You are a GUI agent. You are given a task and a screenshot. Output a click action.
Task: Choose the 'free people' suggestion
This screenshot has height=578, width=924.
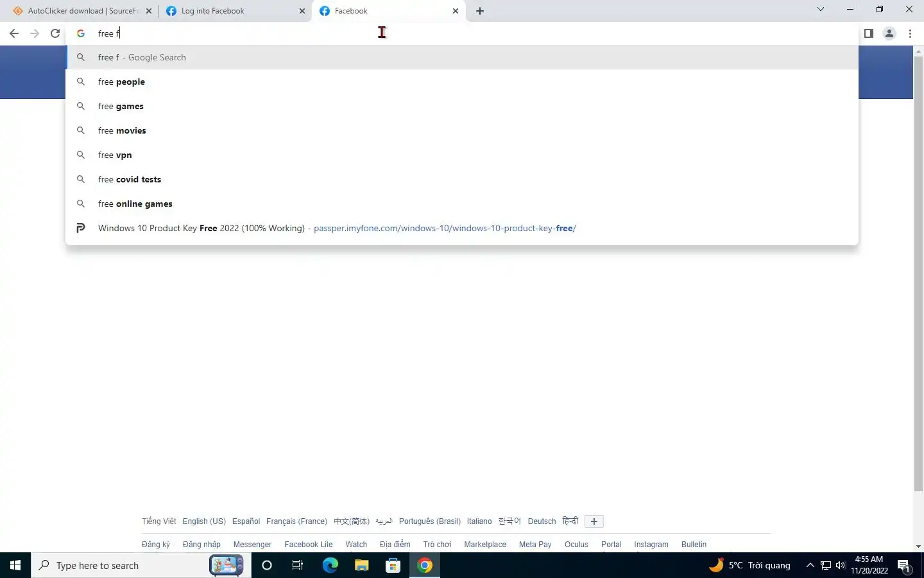pyautogui.click(x=462, y=82)
